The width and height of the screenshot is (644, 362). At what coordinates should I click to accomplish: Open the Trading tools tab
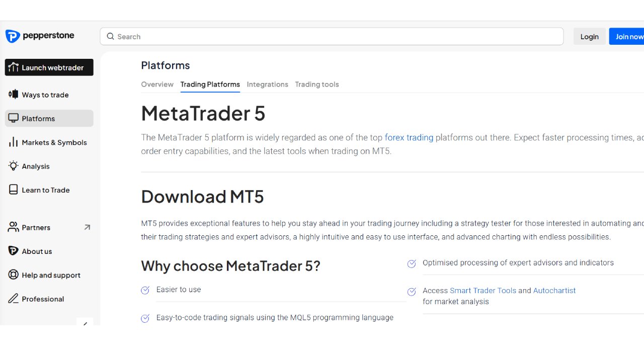point(316,84)
